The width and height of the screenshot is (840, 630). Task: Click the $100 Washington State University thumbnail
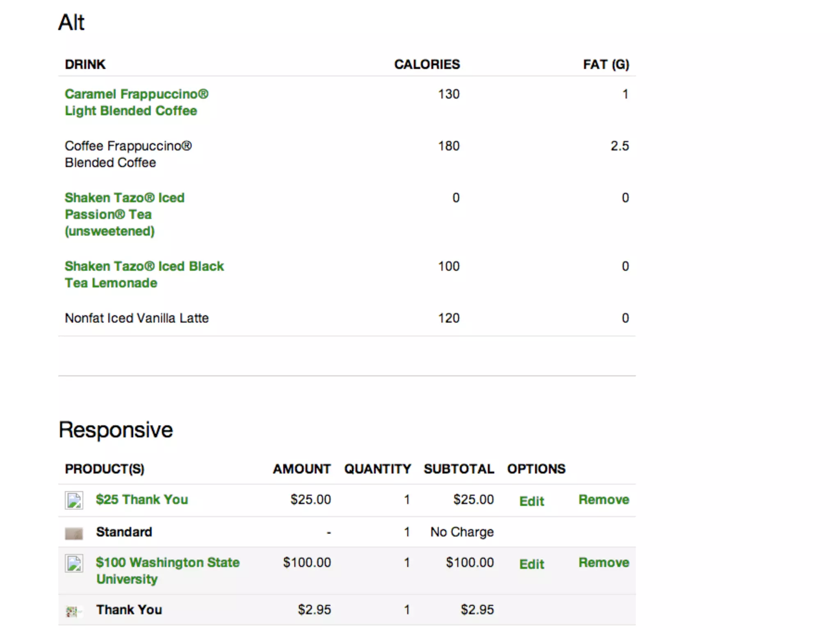click(74, 563)
